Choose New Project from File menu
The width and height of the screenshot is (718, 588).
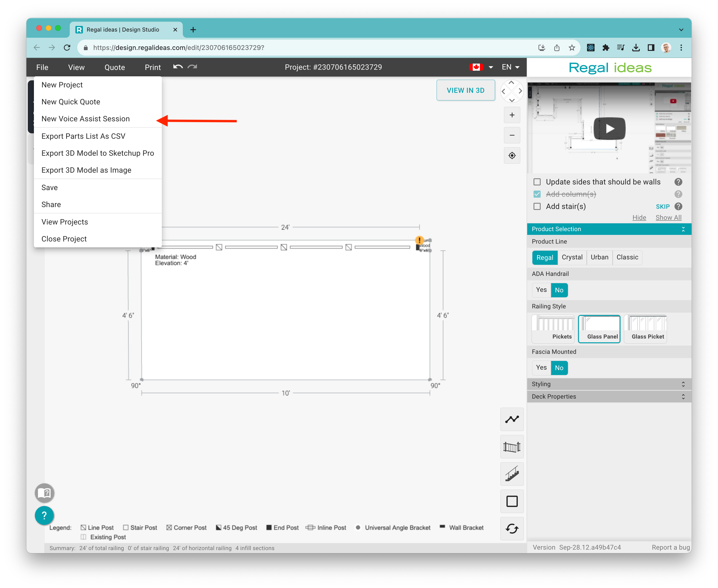tap(98, 85)
